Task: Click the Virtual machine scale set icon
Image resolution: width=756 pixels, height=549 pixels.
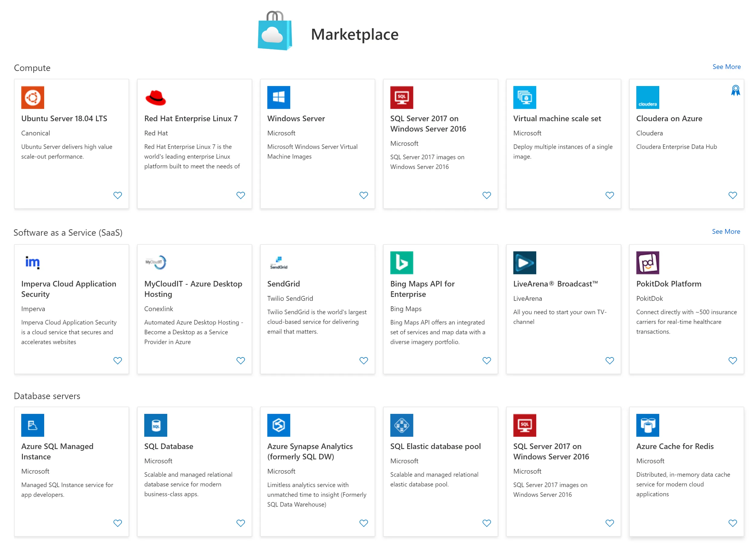Action: tap(525, 98)
